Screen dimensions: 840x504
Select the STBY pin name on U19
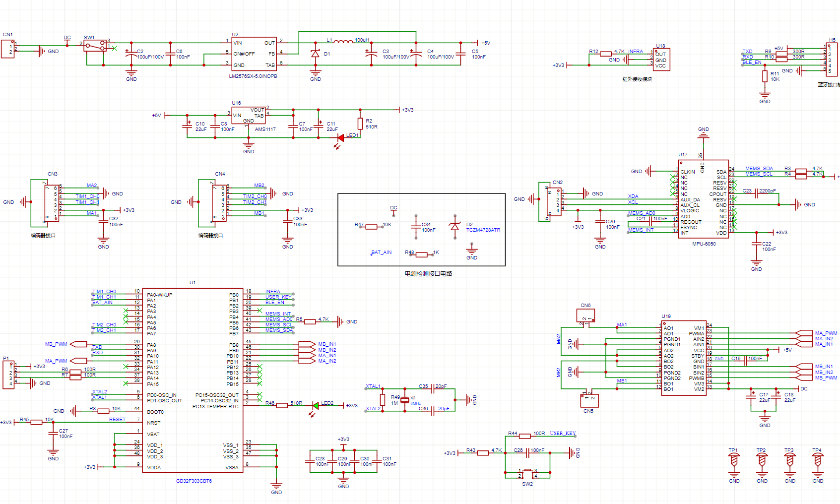[x=698, y=356]
